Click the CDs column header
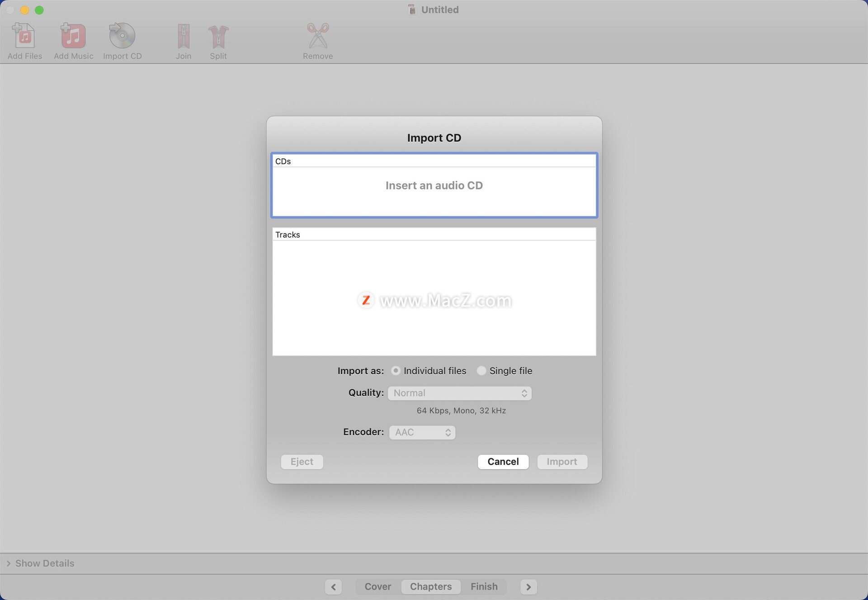This screenshot has width=868, height=600. click(x=434, y=161)
